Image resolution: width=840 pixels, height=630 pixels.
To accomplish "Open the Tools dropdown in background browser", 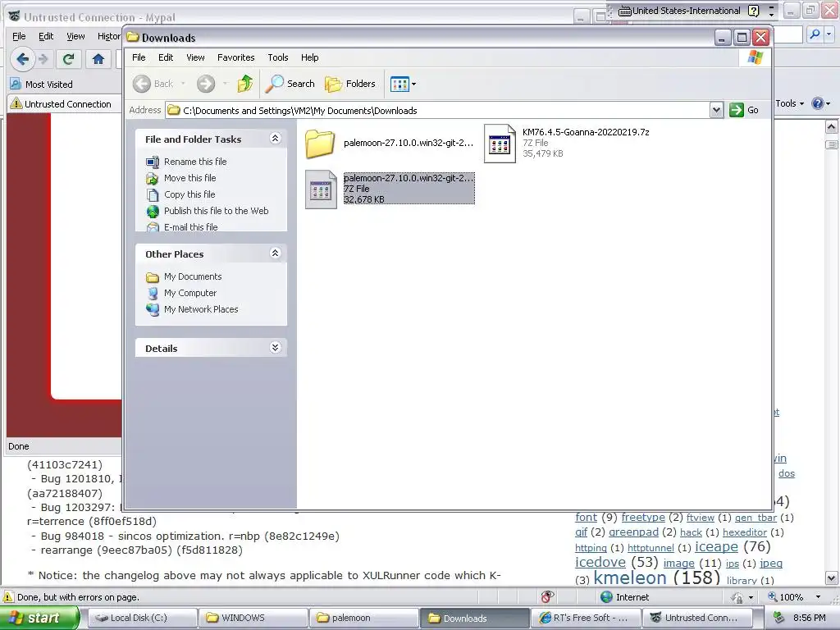I will click(790, 103).
